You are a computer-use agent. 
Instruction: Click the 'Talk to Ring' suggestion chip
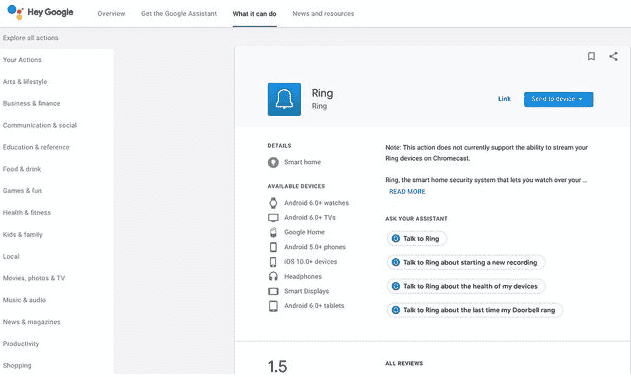click(x=417, y=239)
